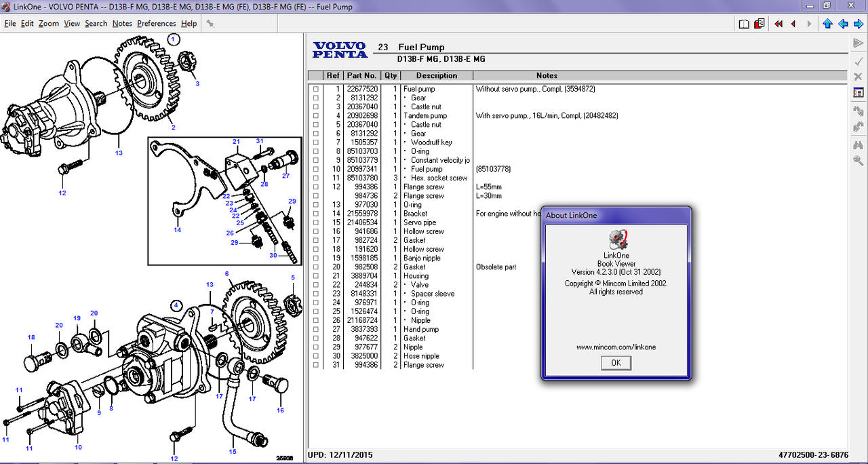Click the pushpin icon beside Help menu

coord(210,23)
